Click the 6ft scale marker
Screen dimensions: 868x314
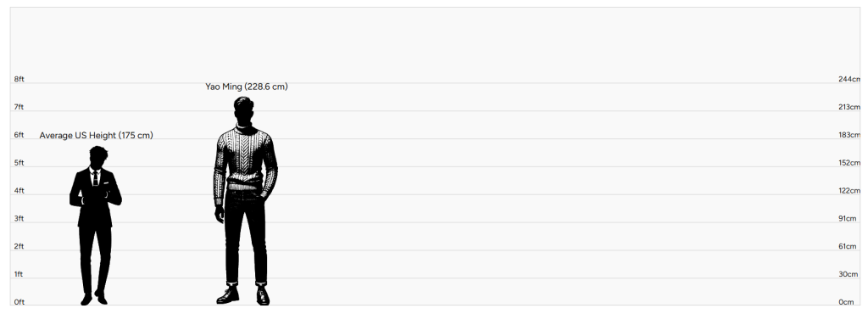click(19, 135)
